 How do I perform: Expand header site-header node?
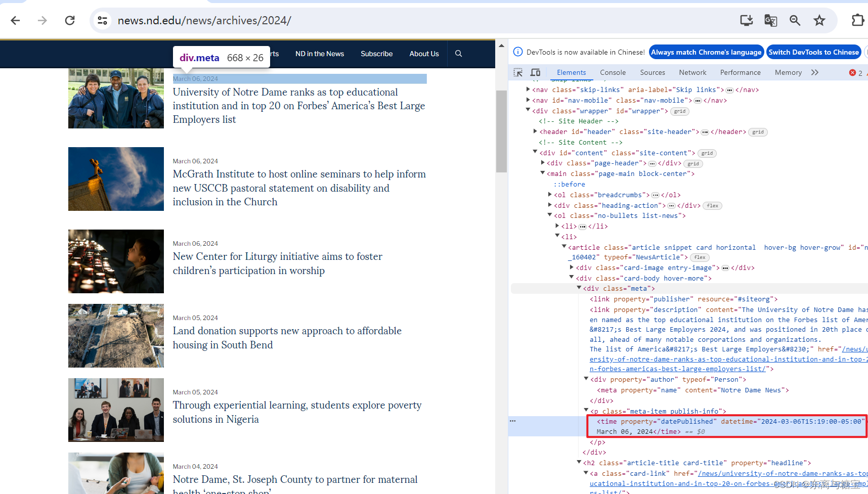(535, 131)
